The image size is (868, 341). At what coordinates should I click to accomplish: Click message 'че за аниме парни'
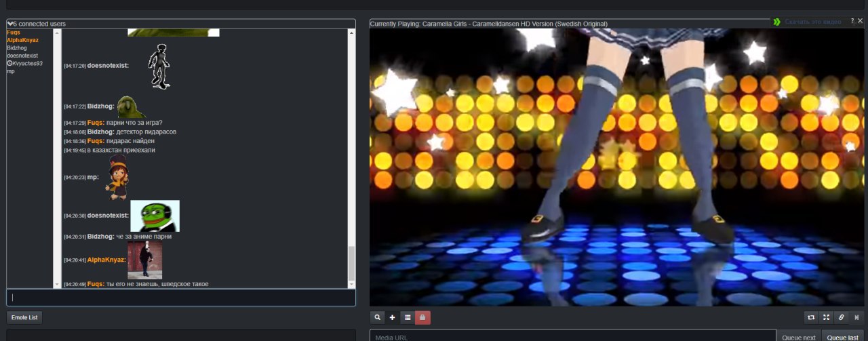pos(144,237)
